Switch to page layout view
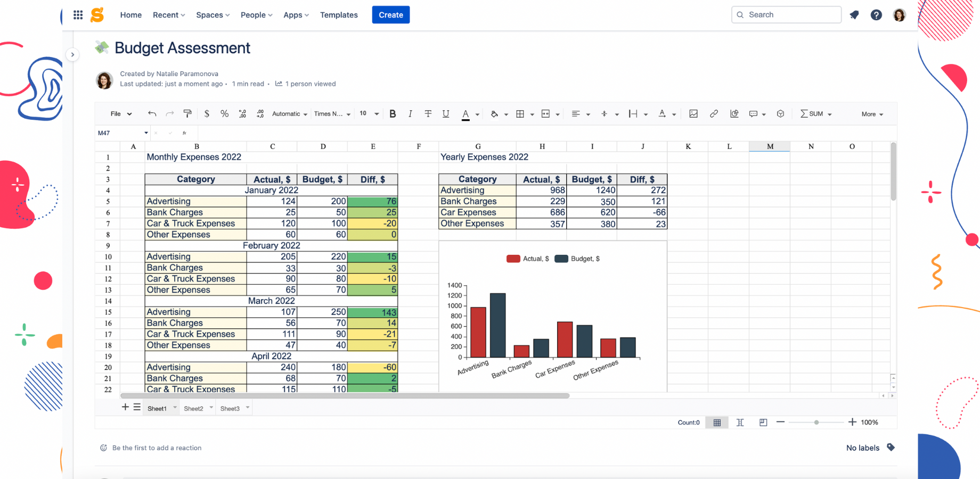The height and width of the screenshot is (479, 980). coord(740,423)
